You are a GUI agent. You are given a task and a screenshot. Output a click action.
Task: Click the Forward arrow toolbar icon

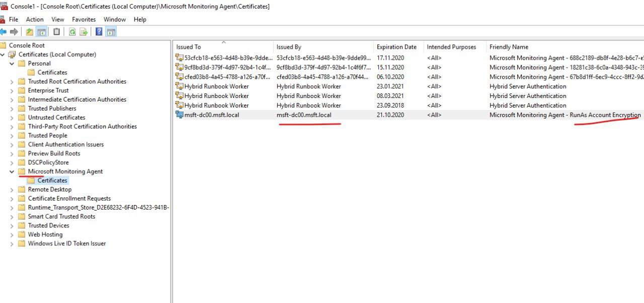[14, 32]
